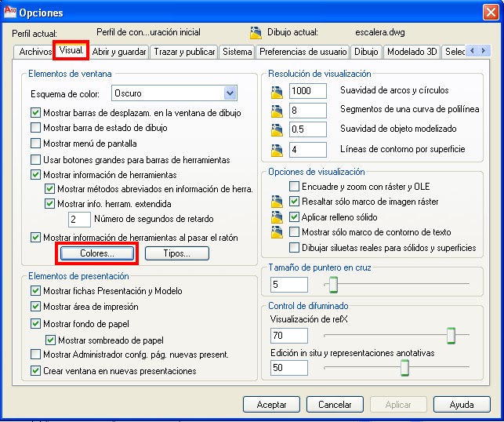Image resolution: width=504 pixels, height=422 pixels.
Task: Click the Edición in situ fade slider handle
Action: (405, 368)
